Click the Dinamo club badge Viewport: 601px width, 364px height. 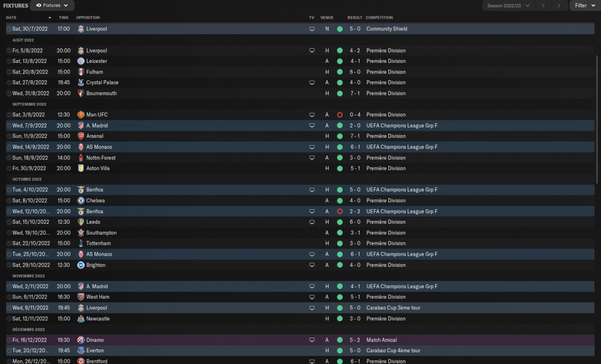coord(81,340)
